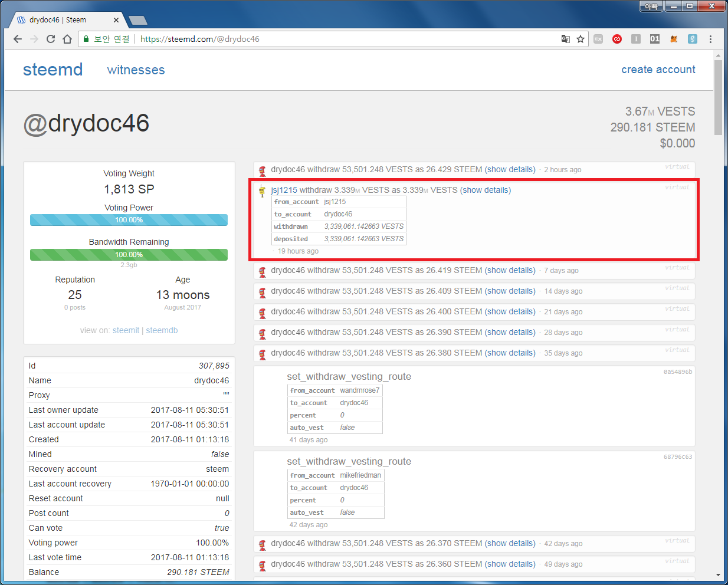Click the MetaMask fox extension icon

674,39
